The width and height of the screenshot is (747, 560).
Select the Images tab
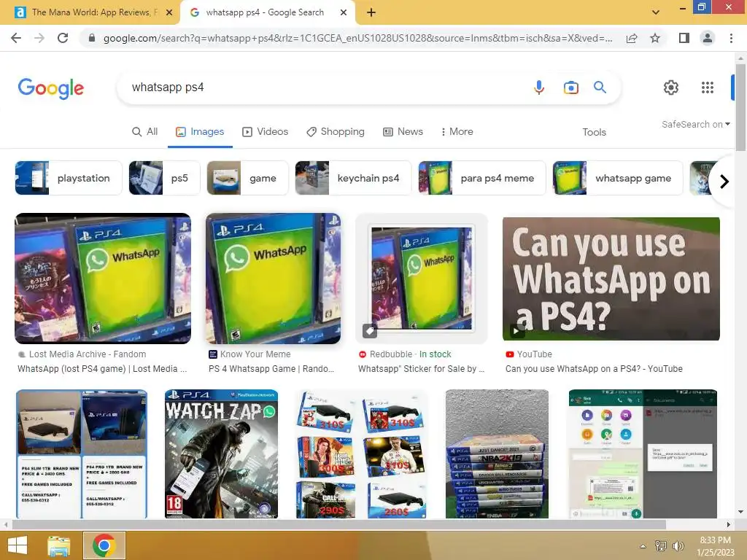(200, 132)
